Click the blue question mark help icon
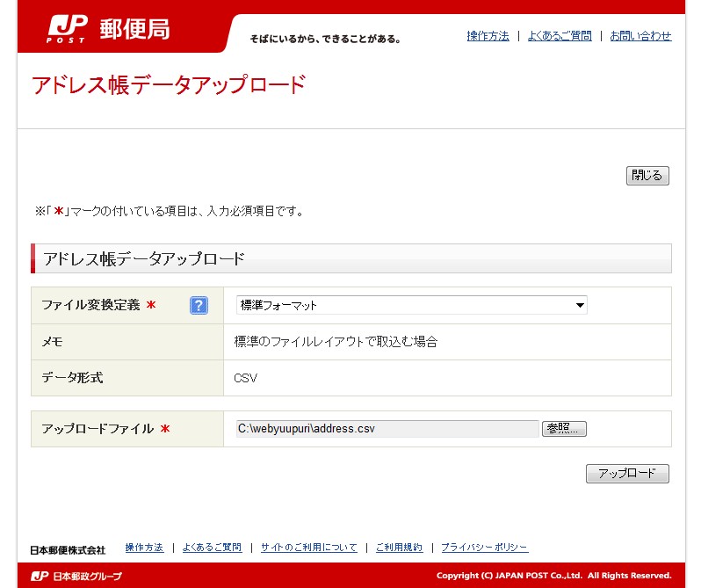This screenshot has width=701, height=588. point(199,306)
